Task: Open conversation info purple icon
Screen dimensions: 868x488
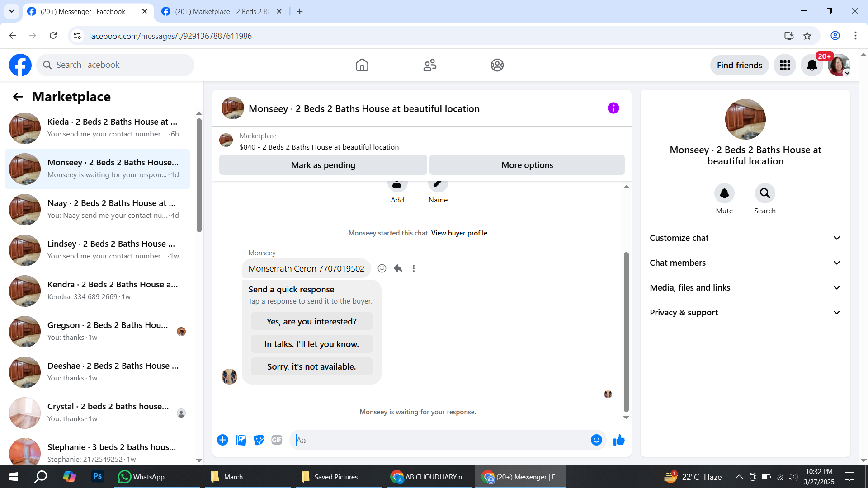Action: (x=613, y=108)
